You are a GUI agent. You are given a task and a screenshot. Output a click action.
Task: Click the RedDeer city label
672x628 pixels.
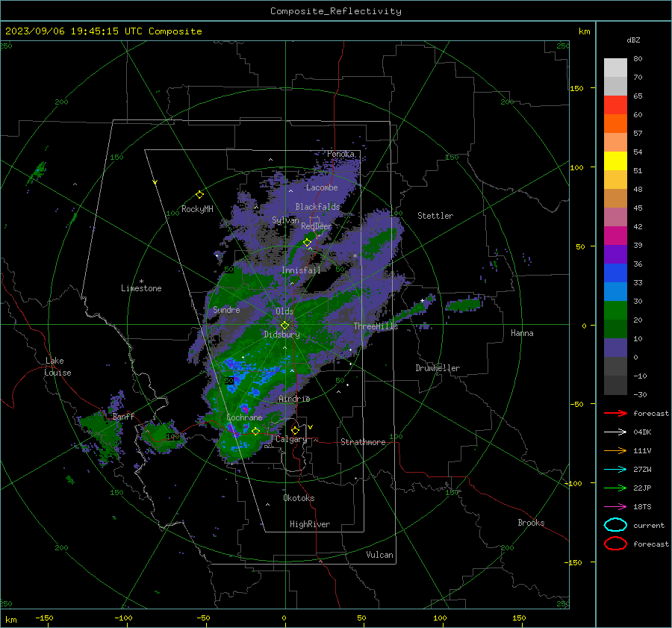click(317, 226)
